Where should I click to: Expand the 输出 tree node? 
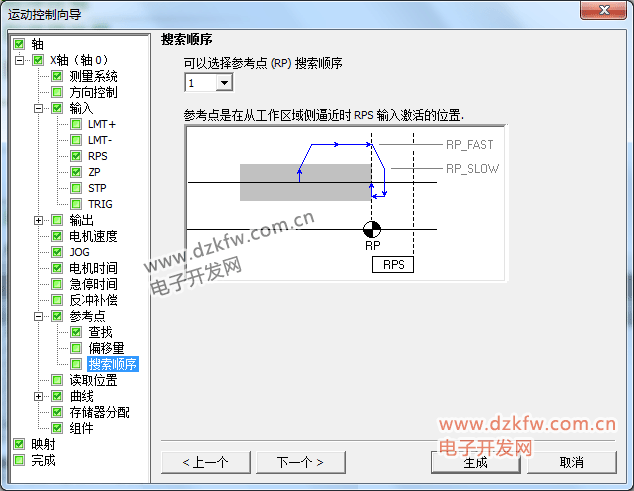click(38, 220)
